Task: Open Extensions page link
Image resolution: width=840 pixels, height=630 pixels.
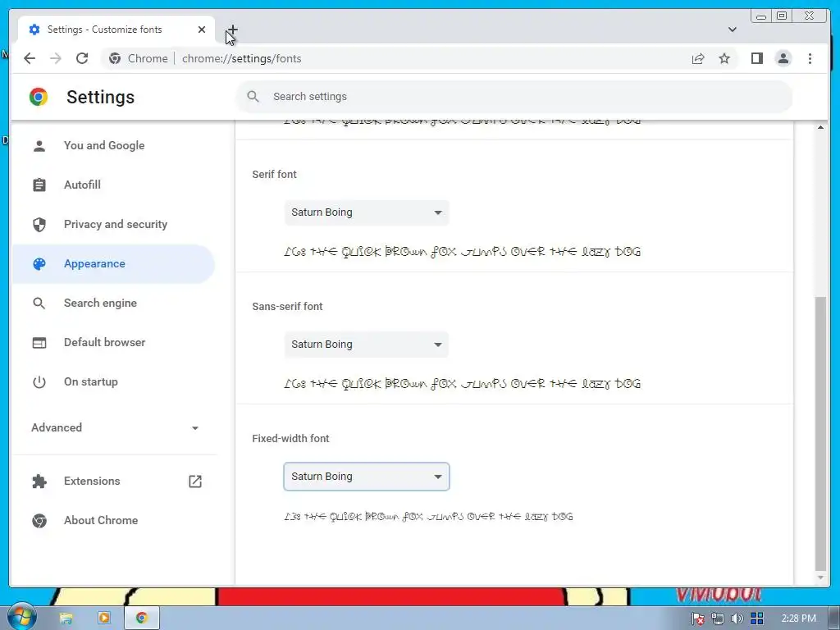Action: point(113,481)
